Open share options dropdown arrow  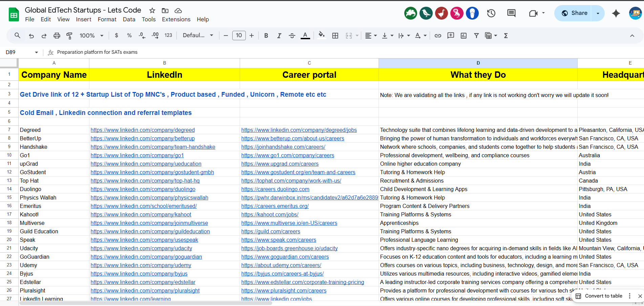[598, 13]
